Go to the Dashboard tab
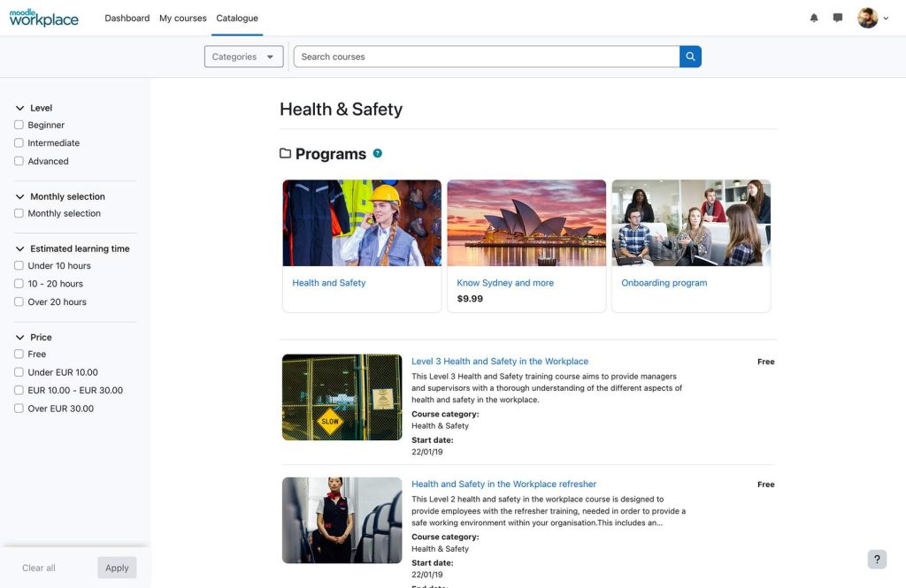906x588 pixels. [x=127, y=18]
